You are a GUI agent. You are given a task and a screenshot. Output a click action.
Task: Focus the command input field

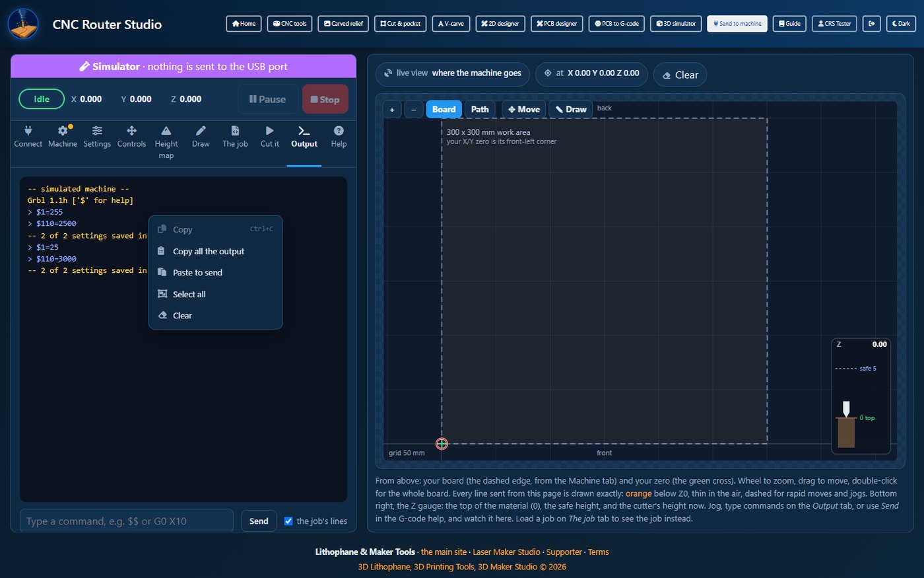pos(127,521)
